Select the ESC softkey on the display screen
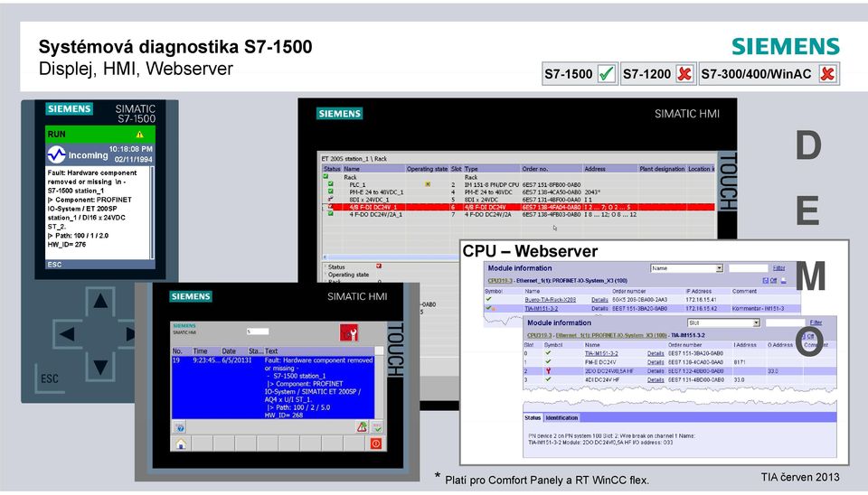868x495 pixels. coord(54,265)
